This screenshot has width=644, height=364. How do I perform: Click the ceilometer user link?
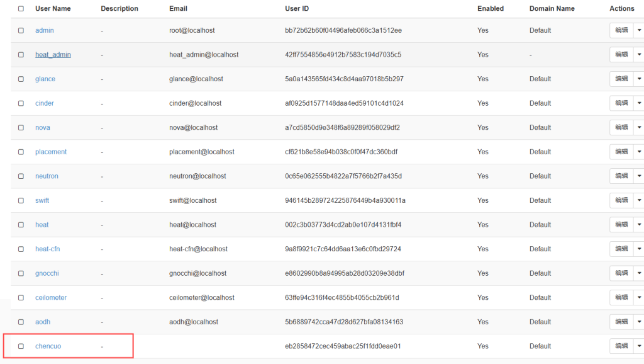point(51,298)
